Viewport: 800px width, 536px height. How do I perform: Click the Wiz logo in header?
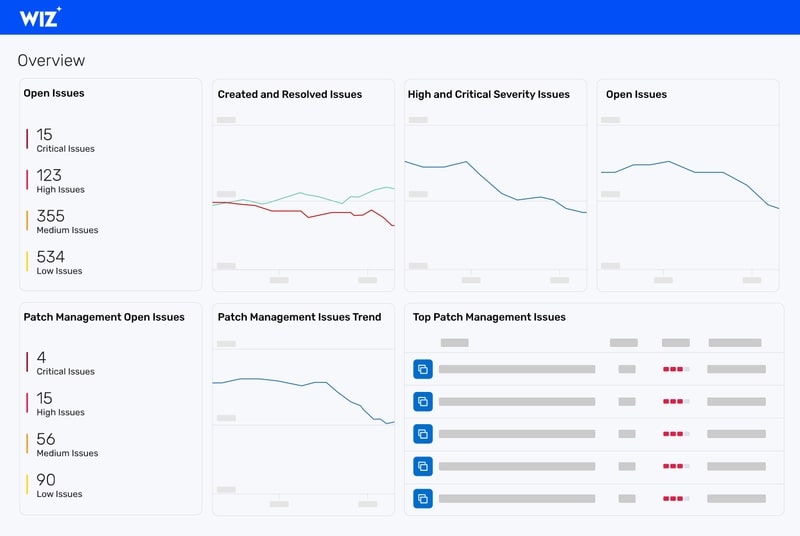point(40,17)
